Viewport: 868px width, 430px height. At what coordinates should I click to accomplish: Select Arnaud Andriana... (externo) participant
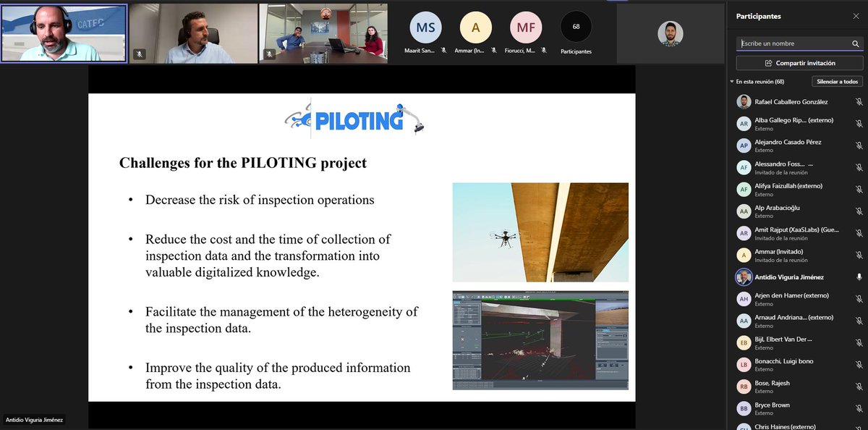[x=799, y=321]
